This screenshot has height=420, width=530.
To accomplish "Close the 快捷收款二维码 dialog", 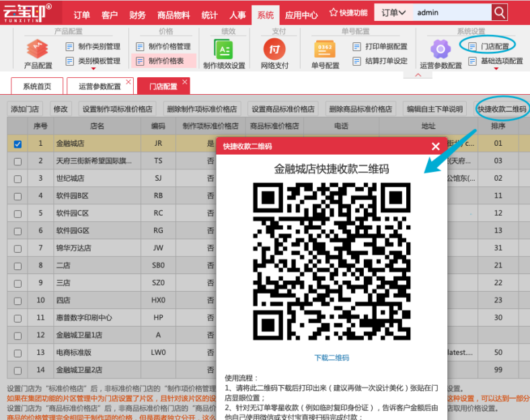I will [x=435, y=146].
